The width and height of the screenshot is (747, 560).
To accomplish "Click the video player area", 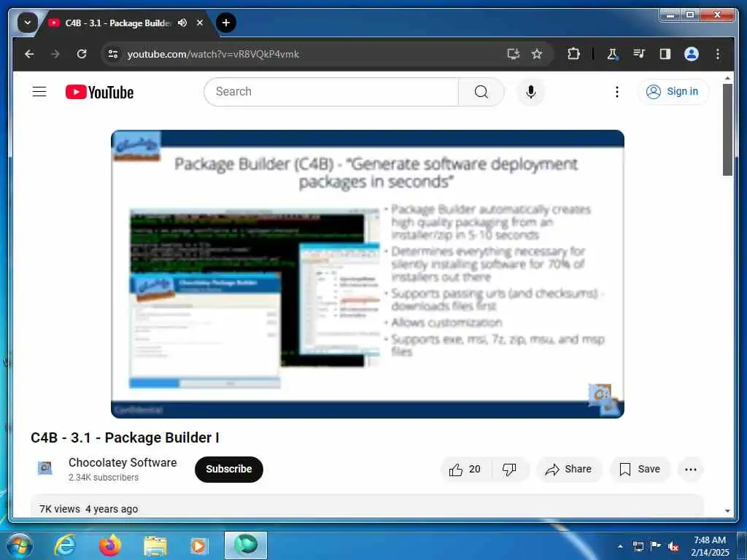I will pos(368,274).
